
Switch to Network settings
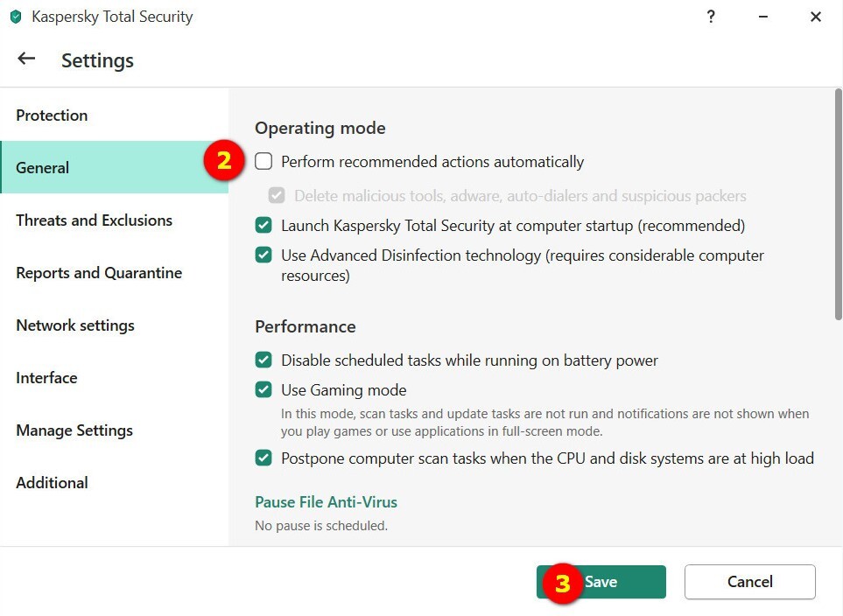click(x=75, y=325)
